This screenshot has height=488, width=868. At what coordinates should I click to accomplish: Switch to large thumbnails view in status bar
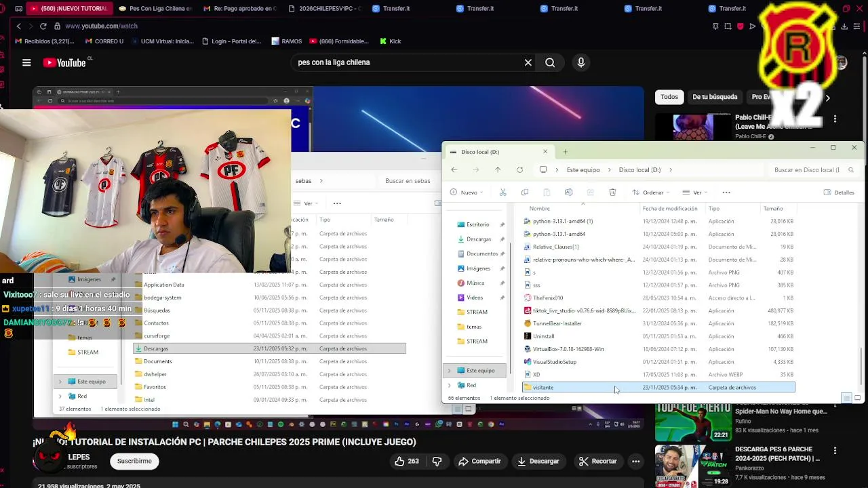tap(857, 398)
